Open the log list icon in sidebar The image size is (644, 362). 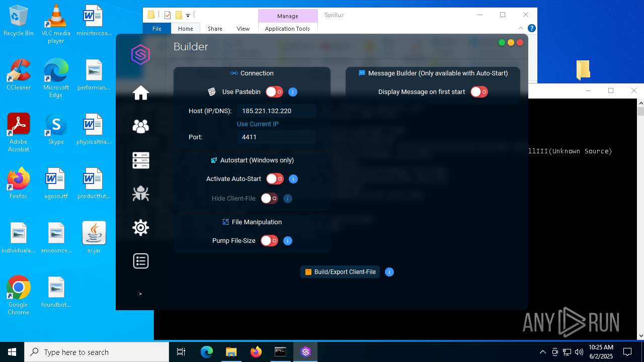[141, 261]
